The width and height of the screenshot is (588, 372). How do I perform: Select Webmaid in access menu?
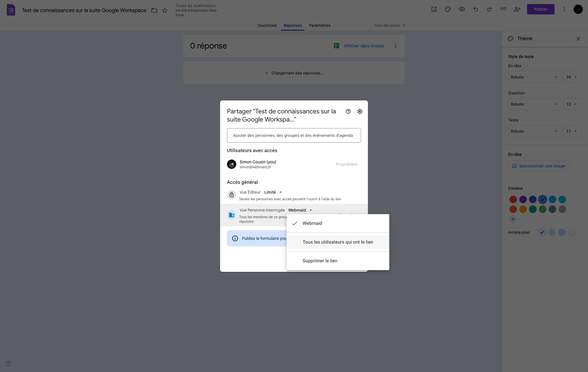coord(338,223)
